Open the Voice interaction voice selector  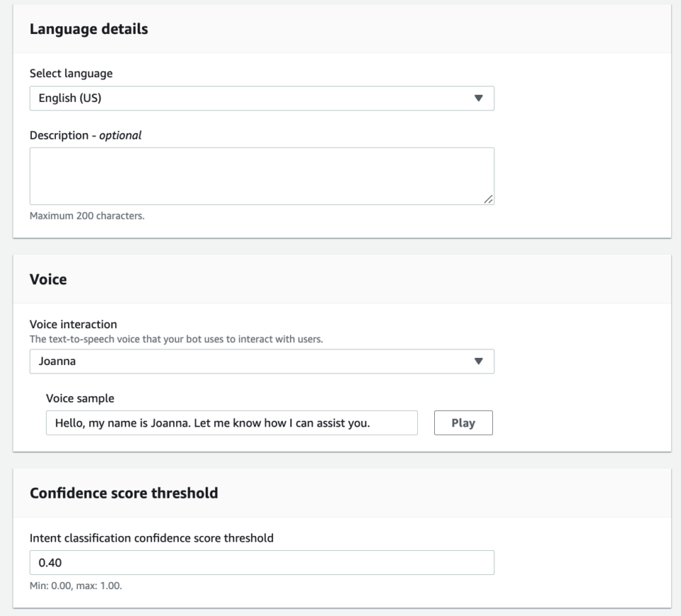click(262, 360)
